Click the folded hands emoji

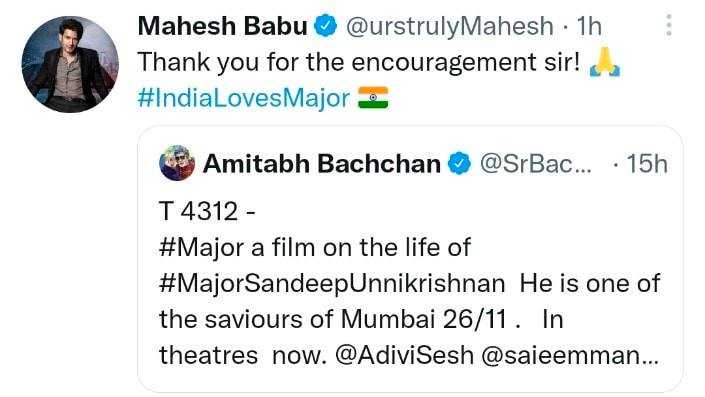[x=604, y=62]
